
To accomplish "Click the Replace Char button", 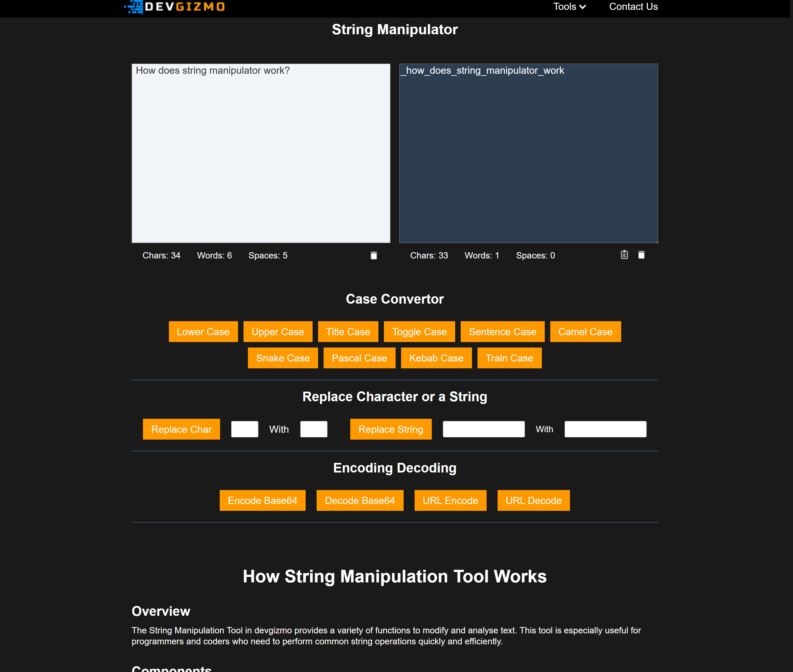I will [181, 429].
